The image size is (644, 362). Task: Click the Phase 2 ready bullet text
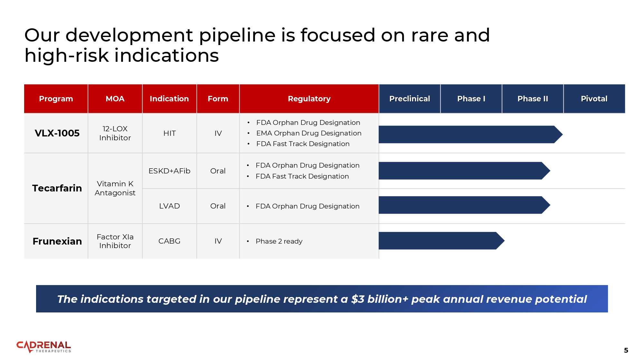click(279, 241)
